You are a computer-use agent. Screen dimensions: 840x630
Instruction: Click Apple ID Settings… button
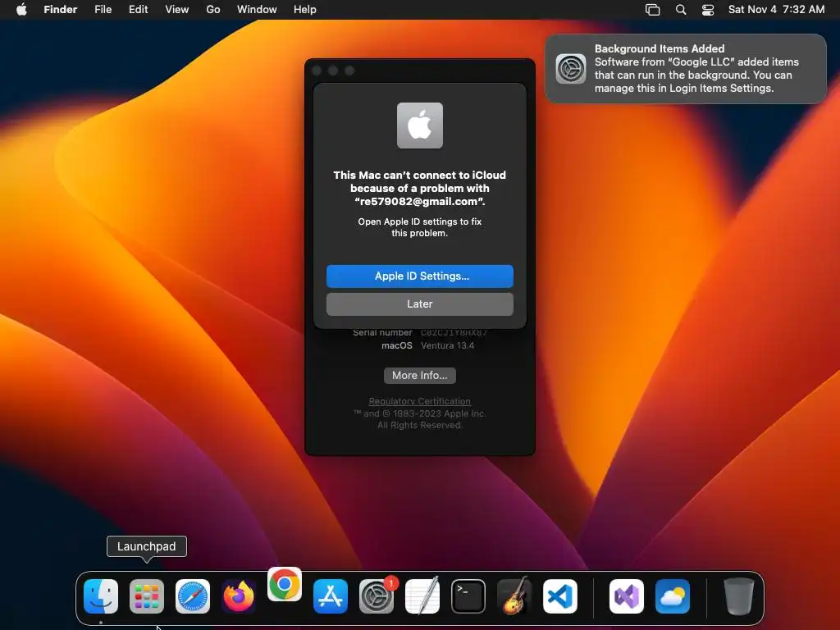click(419, 276)
